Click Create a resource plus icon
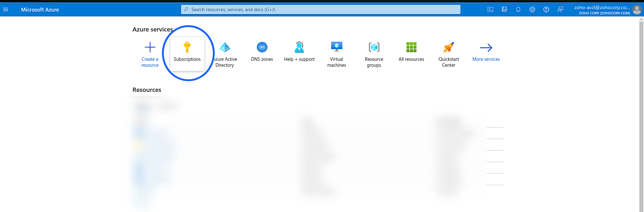The image size is (644, 212). [150, 47]
